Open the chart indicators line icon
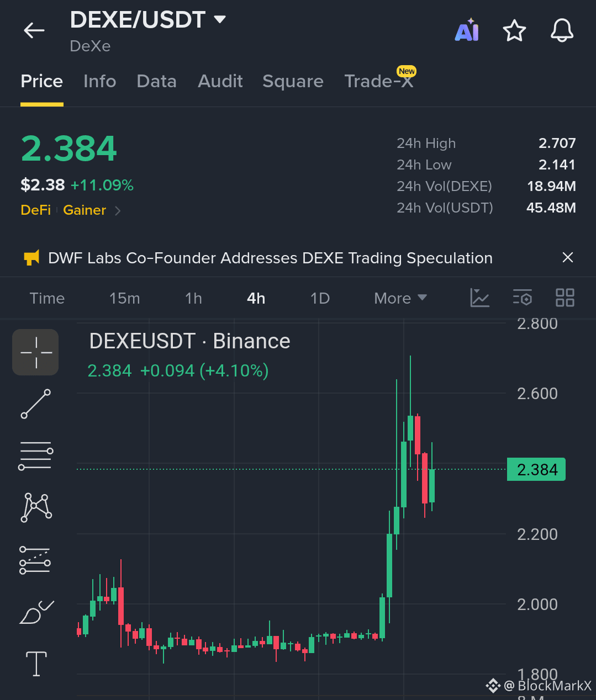This screenshot has width=596, height=700. pyautogui.click(x=480, y=298)
